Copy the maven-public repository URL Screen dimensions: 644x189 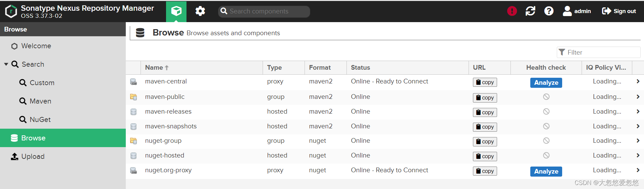tap(485, 98)
